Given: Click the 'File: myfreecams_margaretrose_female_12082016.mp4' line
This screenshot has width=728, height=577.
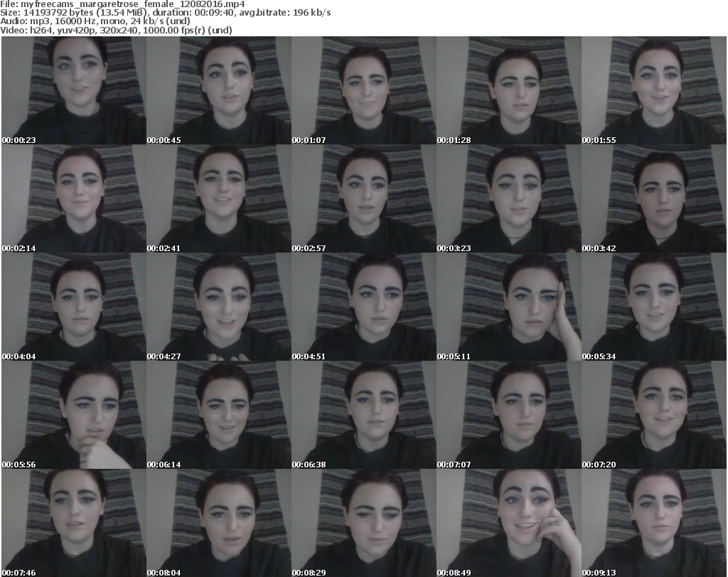Looking at the screenshot, I should point(122,4).
